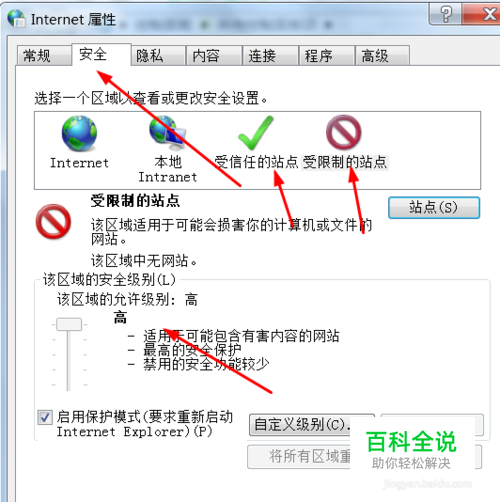Click the 自定义级别(C) button
Viewport: 500px width, 502px height.
pos(312,425)
